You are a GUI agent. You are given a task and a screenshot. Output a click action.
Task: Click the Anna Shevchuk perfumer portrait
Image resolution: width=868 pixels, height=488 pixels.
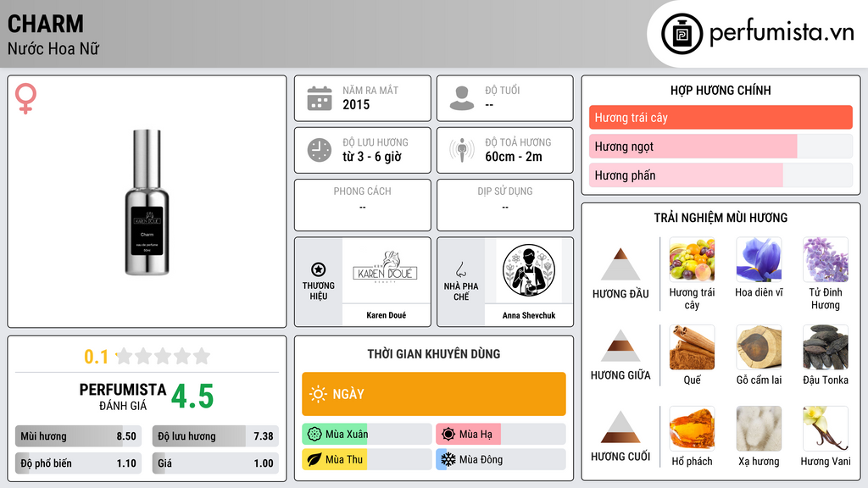click(529, 270)
